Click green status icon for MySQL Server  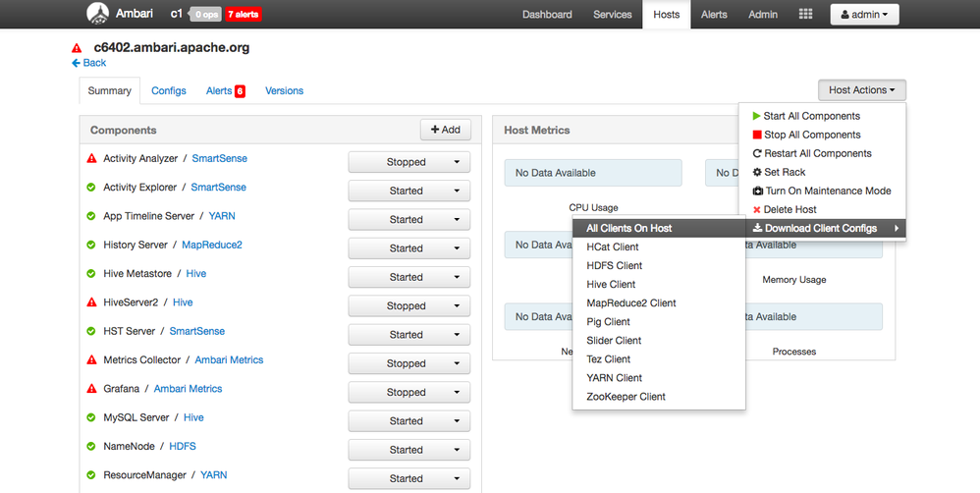coord(91,417)
